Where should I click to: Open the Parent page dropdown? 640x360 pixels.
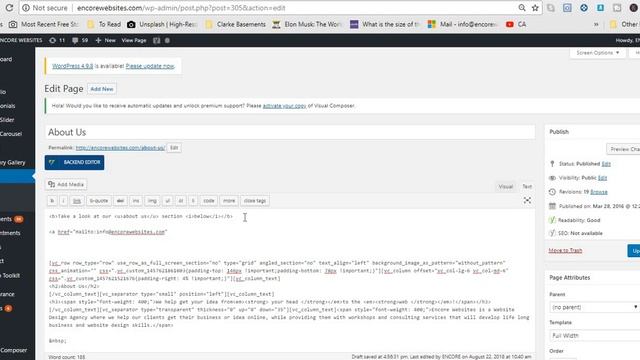coord(595,307)
